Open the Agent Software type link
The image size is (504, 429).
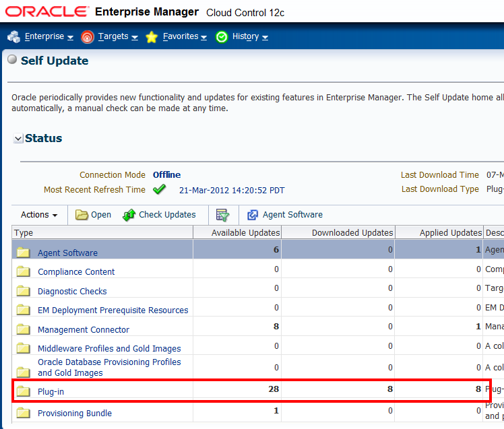click(67, 253)
